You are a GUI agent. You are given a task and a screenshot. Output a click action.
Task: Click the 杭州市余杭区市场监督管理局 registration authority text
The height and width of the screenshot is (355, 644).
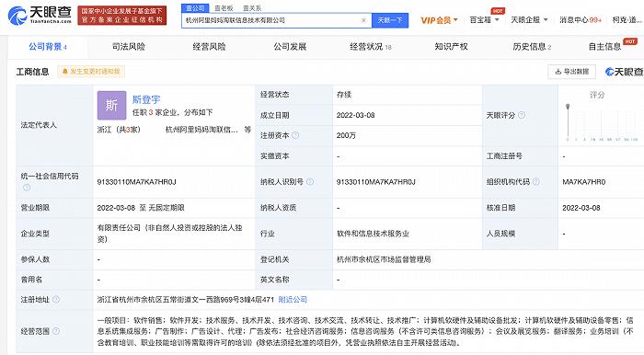(384, 259)
